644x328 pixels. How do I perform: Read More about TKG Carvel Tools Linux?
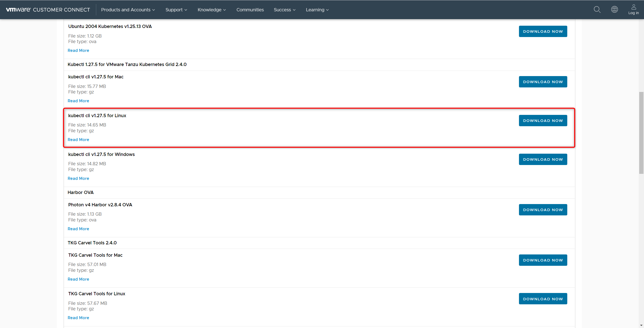(x=78, y=318)
